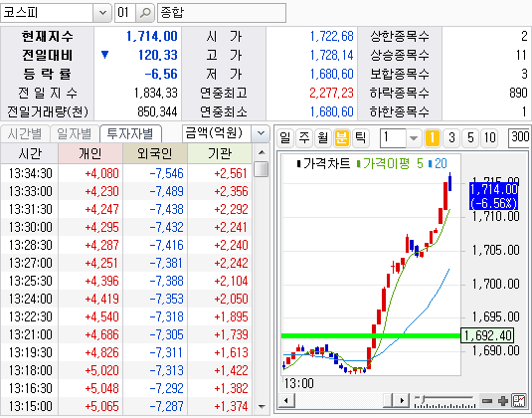This screenshot has height=418, width=532.
Task: Click the plus zoom-in chart icon
Action: pyautogui.click(x=503, y=401)
